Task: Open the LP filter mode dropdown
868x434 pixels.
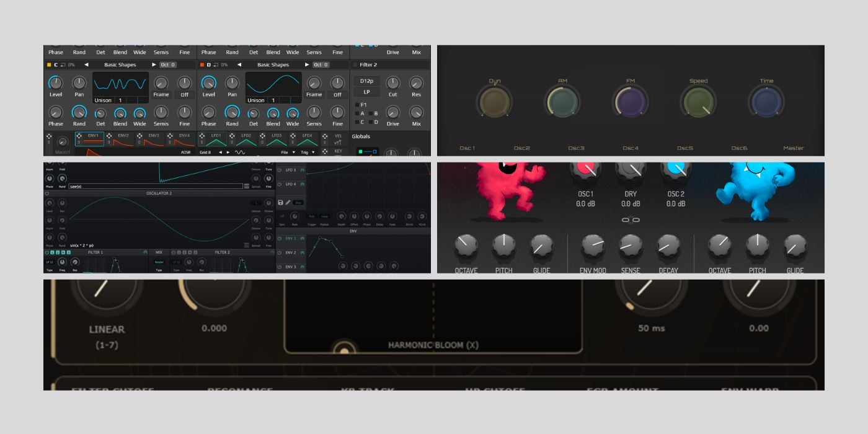Action: (x=366, y=92)
